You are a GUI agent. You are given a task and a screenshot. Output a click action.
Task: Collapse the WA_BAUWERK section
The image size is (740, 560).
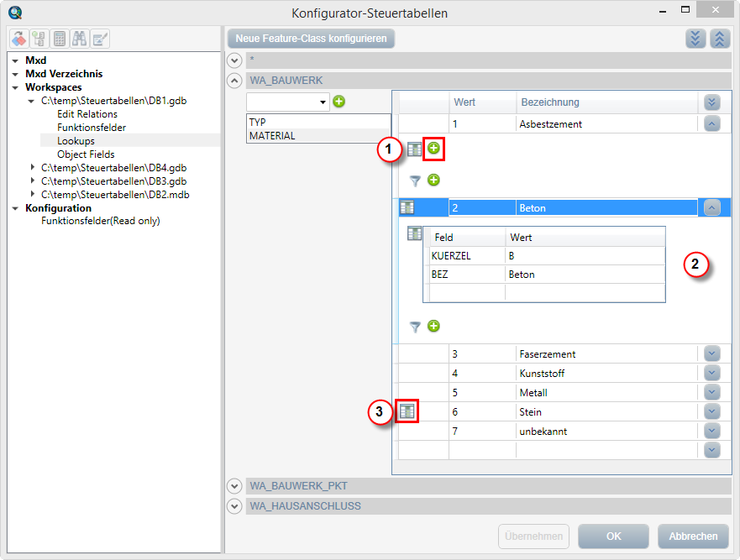pyautogui.click(x=235, y=81)
